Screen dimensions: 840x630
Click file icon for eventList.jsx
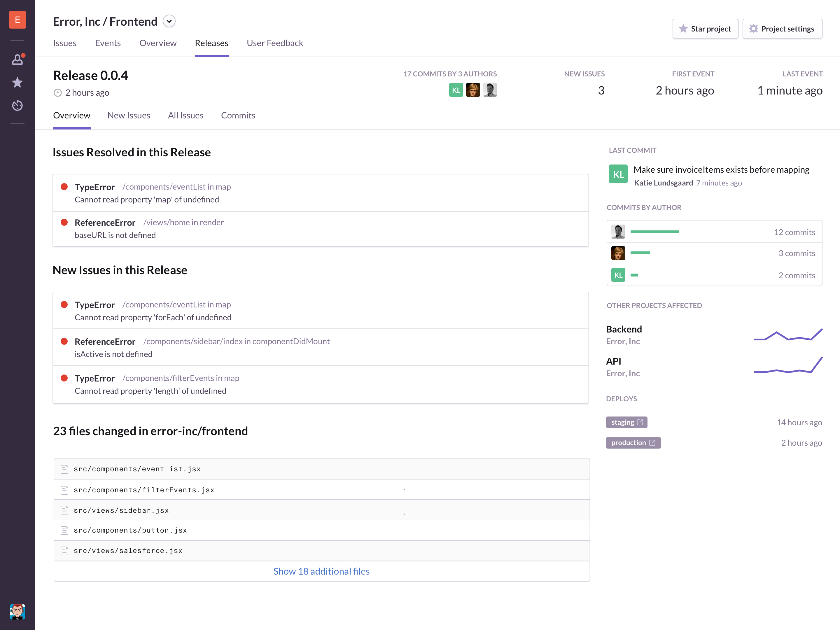64,469
